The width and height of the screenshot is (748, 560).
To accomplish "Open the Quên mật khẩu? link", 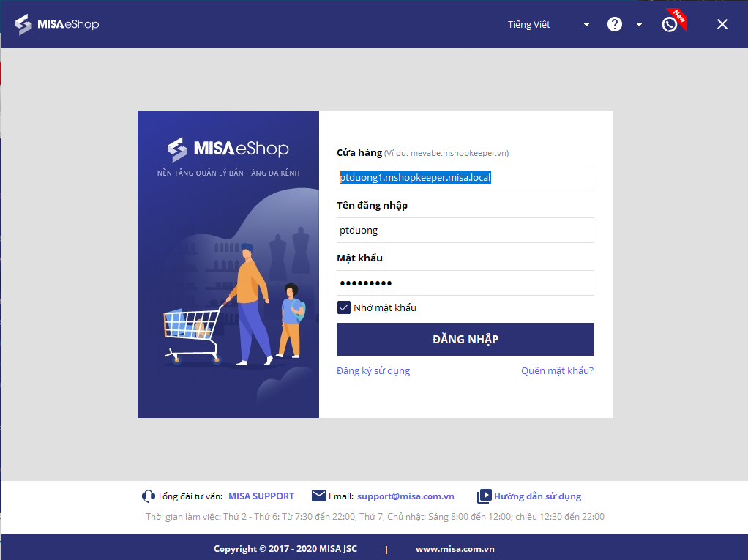I will coord(557,370).
